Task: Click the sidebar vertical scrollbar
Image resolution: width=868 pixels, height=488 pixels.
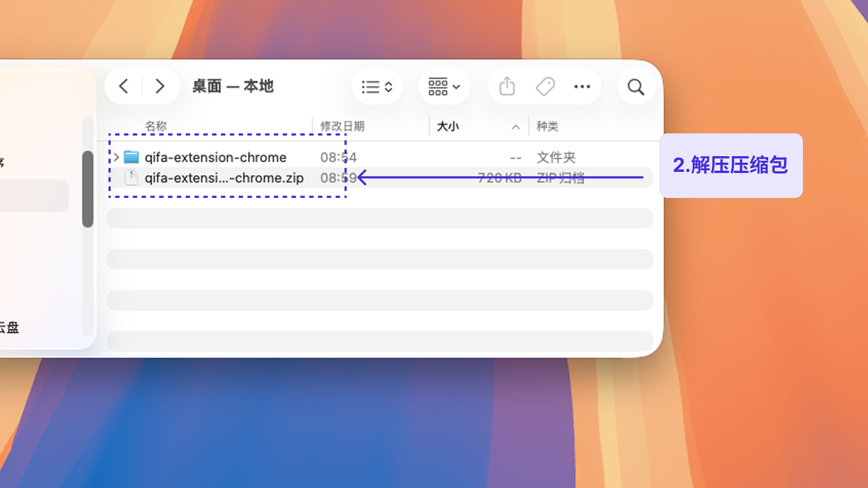Action: pyautogui.click(x=88, y=189)
